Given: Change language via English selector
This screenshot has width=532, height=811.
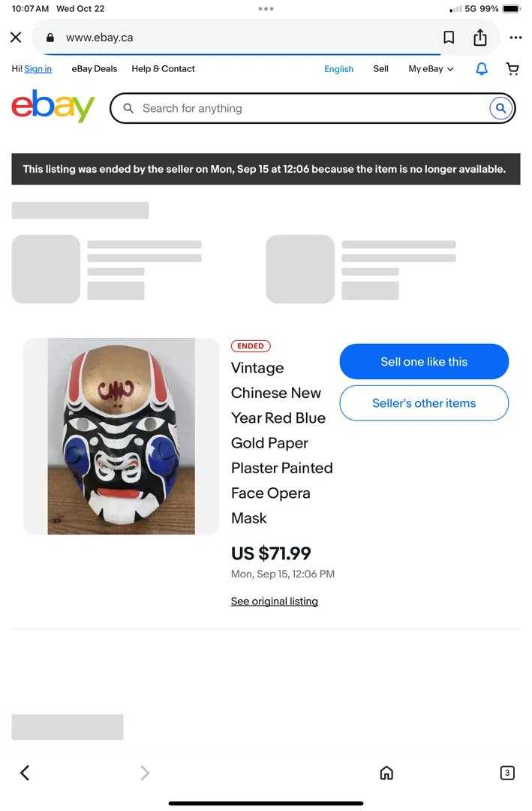Looking at the screenshot, I should [x=338, y=69].
